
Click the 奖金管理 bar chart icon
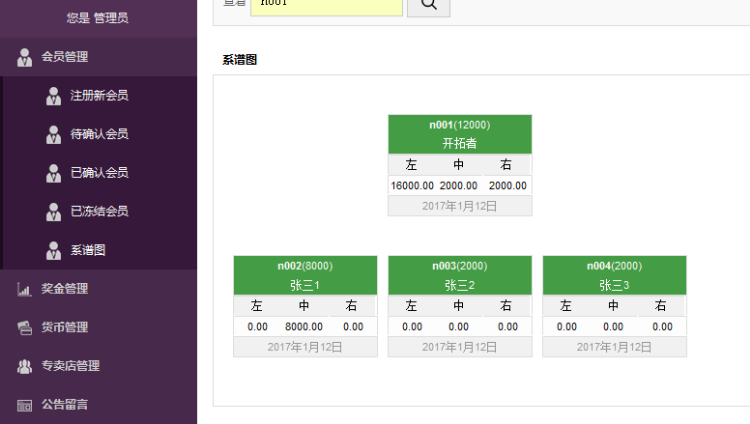click(25, 289)
